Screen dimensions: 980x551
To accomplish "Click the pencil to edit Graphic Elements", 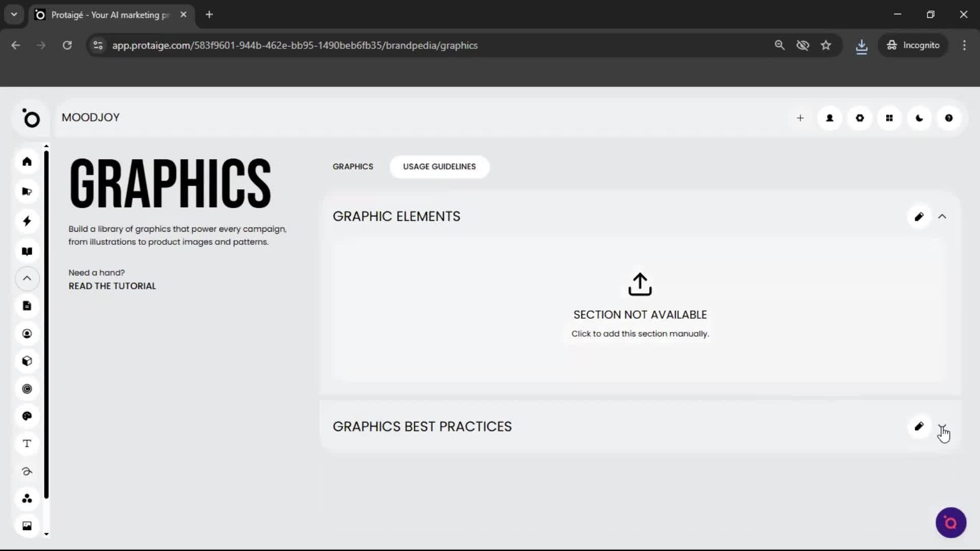I will coord(919,216).
